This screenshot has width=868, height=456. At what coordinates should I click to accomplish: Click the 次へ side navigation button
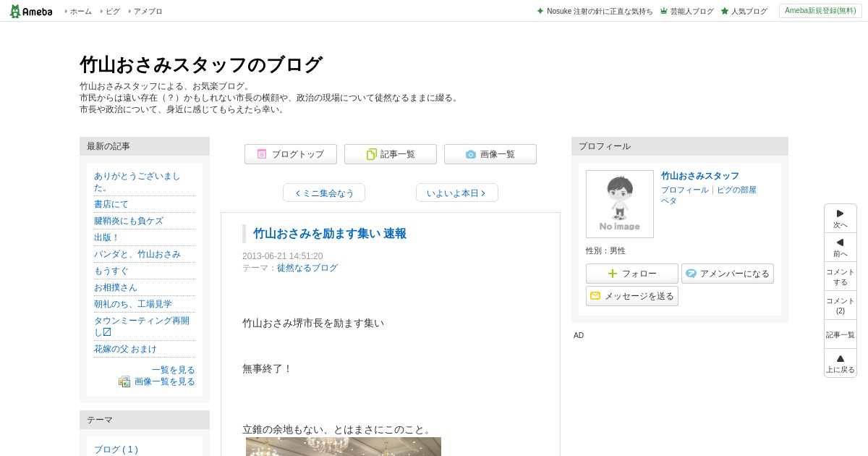tap(841, 219)
